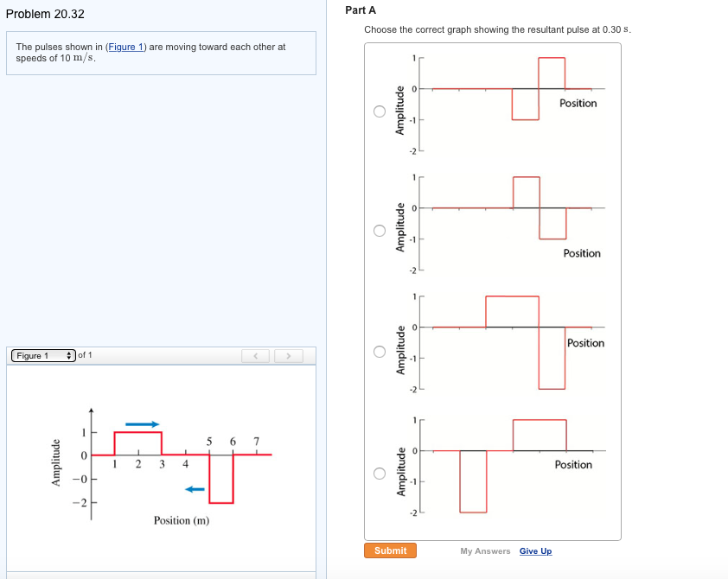
Task: Select the first resultant pulse graph option
Action: 377,111
